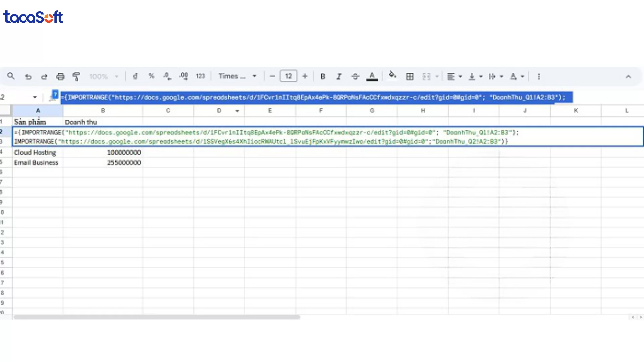The height and width of the screenshot is (362, 644).
Task: Open the More options three-dot menu
Action: [x=539, y=76]
